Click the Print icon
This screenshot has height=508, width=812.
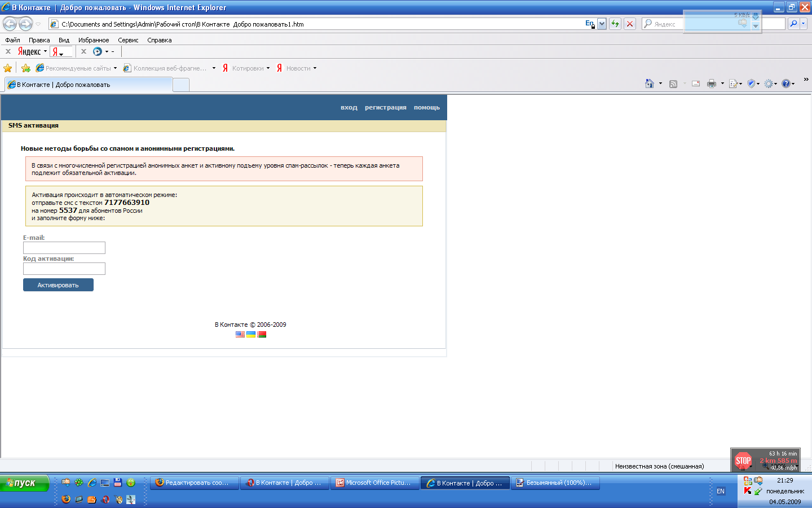(x=712, y=84)
